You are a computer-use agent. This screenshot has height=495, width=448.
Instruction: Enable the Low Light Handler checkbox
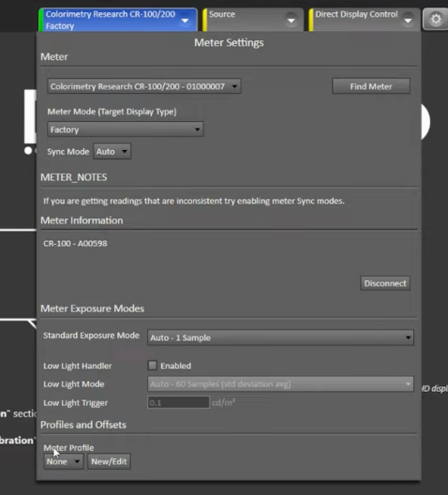tap(153, 366)
